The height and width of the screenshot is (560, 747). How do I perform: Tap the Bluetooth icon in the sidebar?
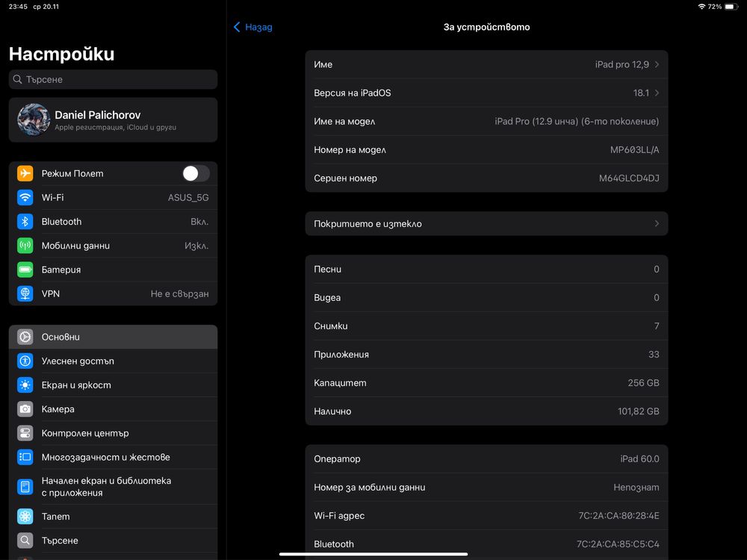(x=25, y=222)
